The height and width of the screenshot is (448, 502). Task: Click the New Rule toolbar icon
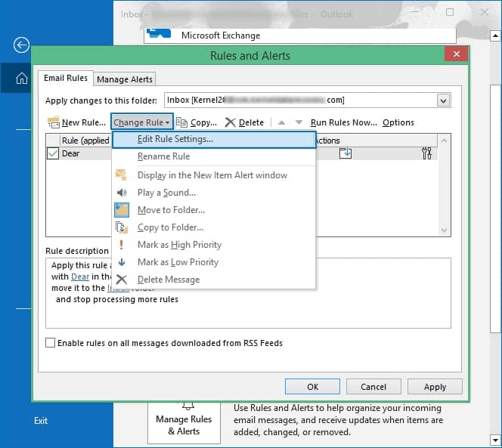(x=53, y=122)
